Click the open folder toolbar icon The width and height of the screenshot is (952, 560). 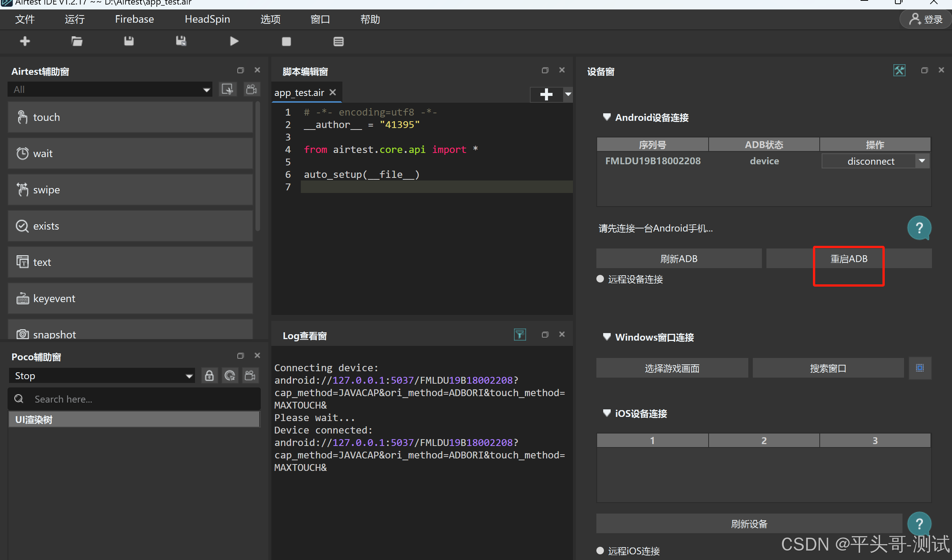(x=77, y=41)
